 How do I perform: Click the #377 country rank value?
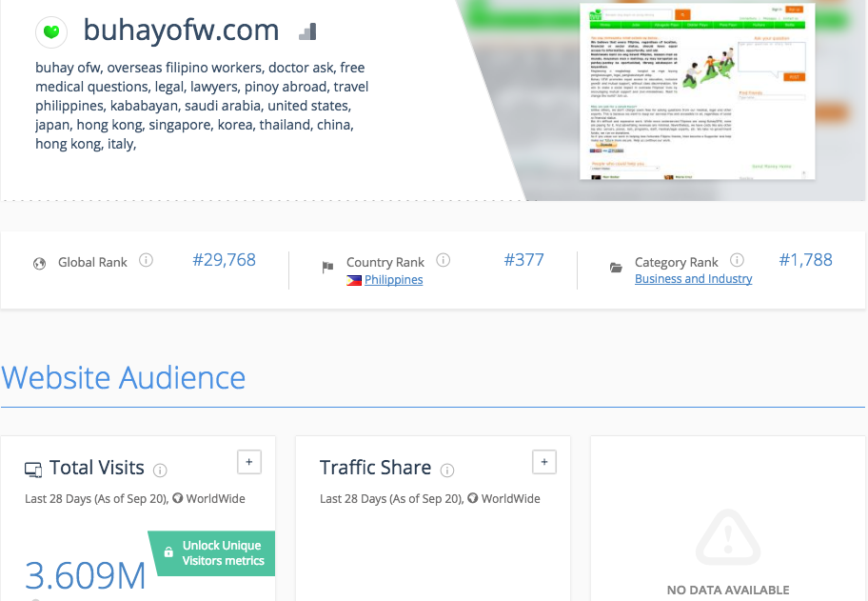click(x=523, y=260)
